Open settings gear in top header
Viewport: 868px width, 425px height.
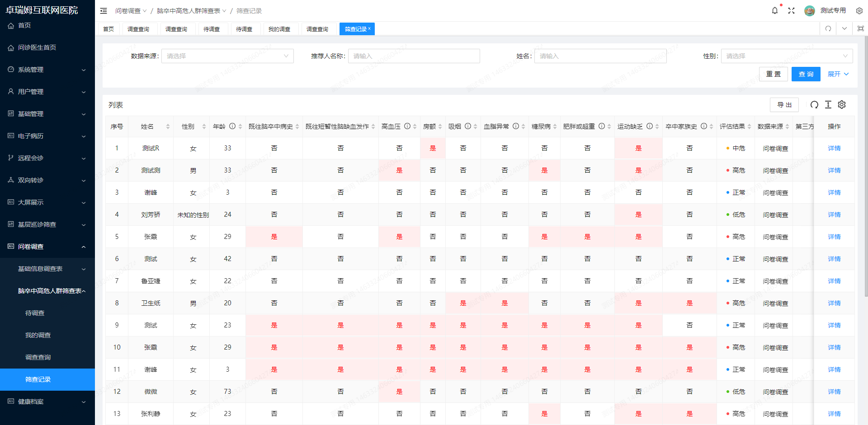859,10
